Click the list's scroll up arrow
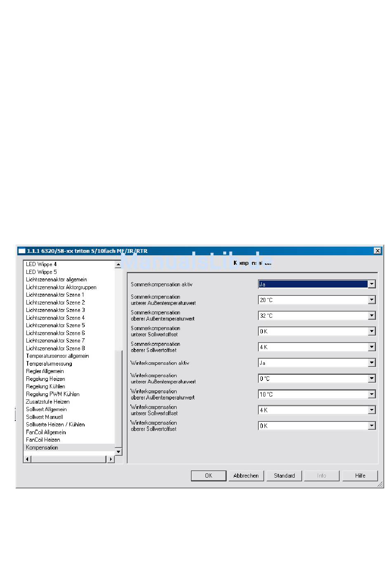This screenshot has height=566, width=392. pos(118,264)
